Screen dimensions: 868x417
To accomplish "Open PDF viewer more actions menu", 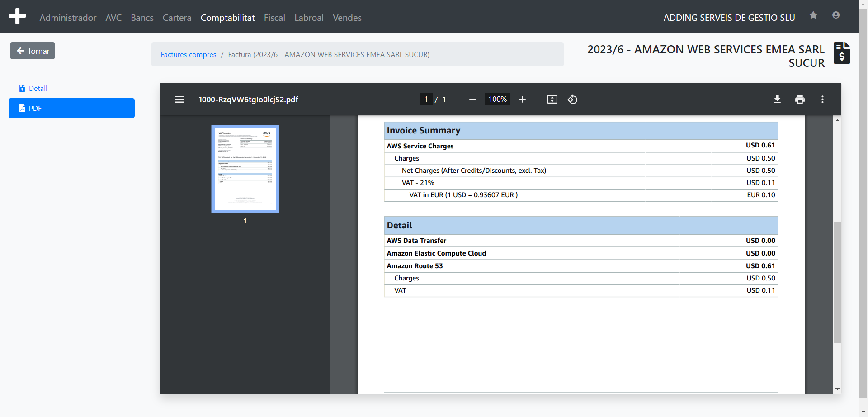I will click(x=822, y=99).
